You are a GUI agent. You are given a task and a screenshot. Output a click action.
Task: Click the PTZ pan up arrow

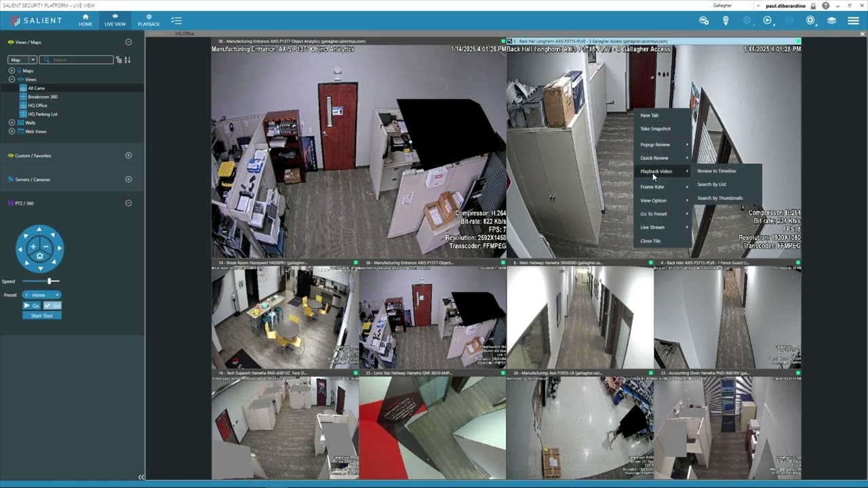pyautogui.click(x=39, y=230)
